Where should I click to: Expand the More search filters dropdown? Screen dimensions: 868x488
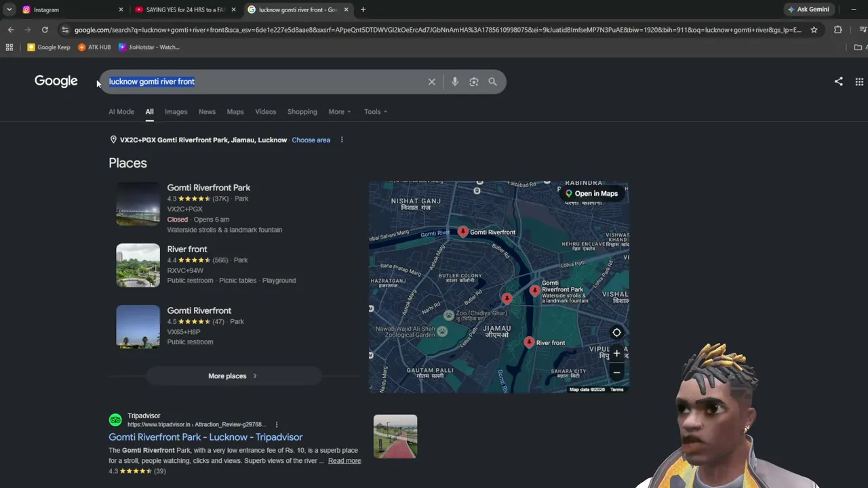tap(340, 112)
